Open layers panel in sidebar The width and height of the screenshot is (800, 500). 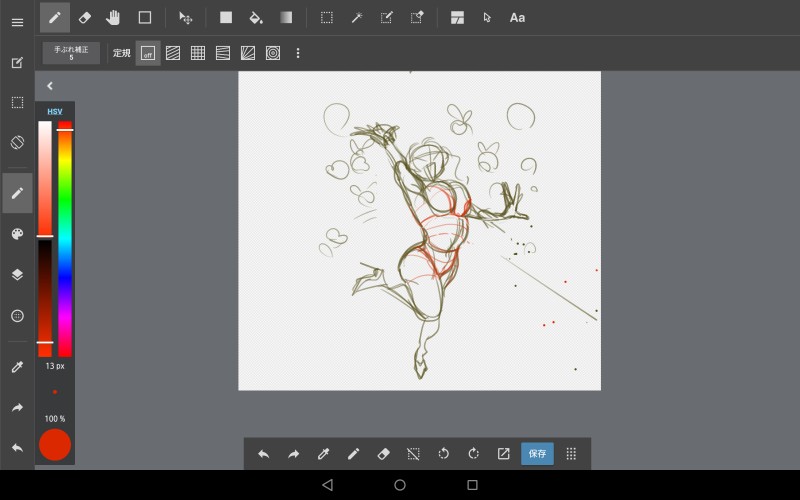[17, 274]
